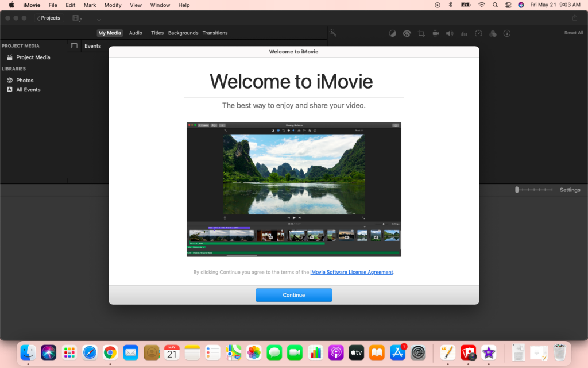
Task: Open the Speed gauge icon
Action: [478, 33]
